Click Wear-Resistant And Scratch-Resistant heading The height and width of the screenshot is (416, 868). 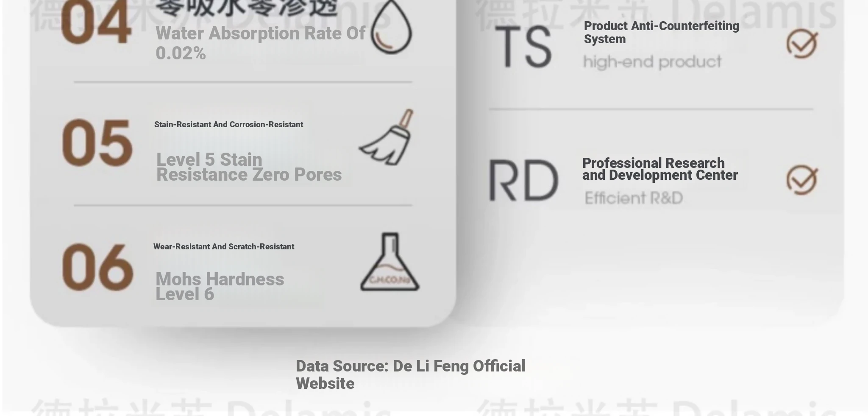[x=224, y=247]
